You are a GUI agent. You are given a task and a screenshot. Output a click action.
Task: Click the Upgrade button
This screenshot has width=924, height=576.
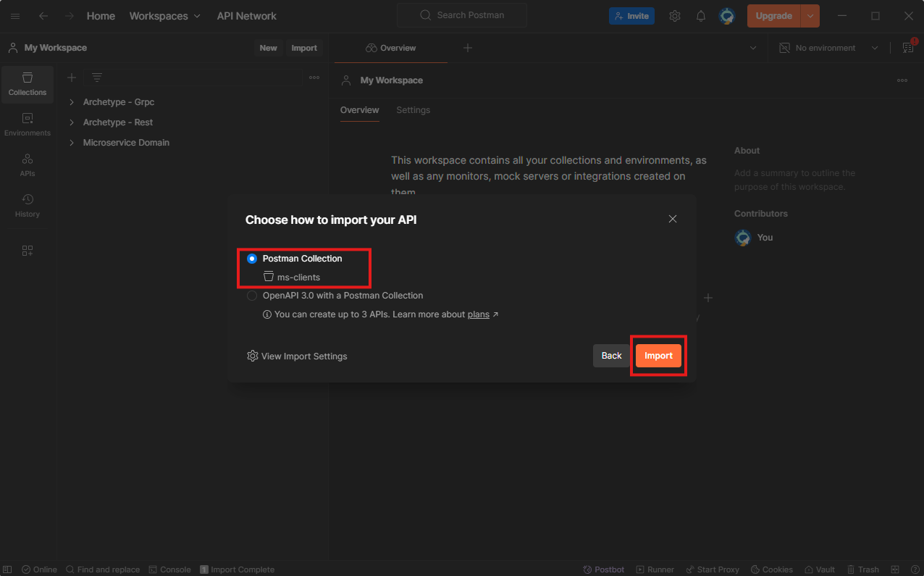pos(774,16)
